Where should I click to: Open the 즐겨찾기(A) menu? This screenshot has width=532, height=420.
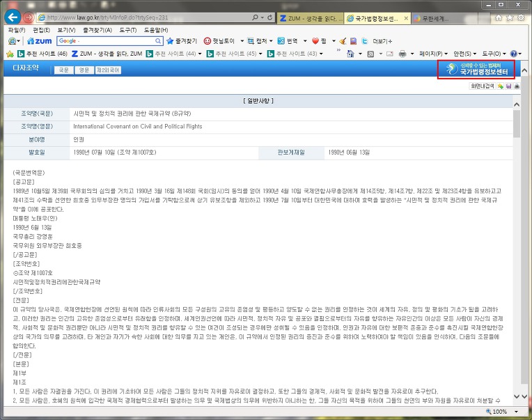click(x=97, y=30)
